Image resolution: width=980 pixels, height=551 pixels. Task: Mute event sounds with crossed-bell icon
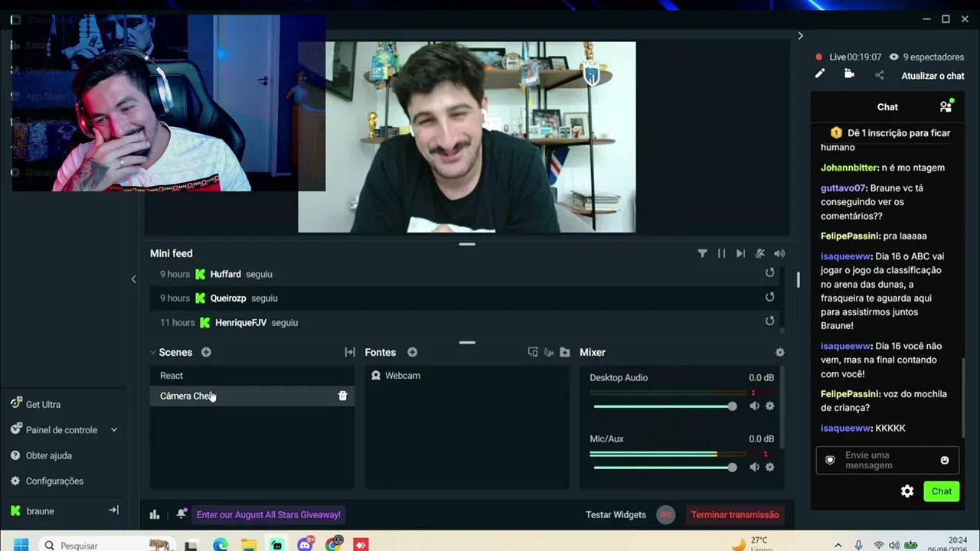[760, 253]
